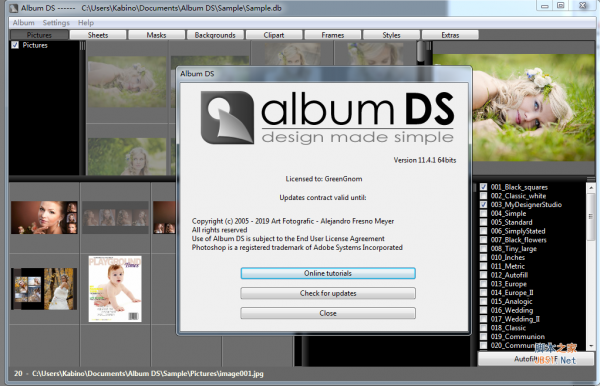This screenshot has height=386, width=600.
Task: Select the baby magazine cover sheet thumbnail
Action: pyautogui.click(x=115, y=289)
